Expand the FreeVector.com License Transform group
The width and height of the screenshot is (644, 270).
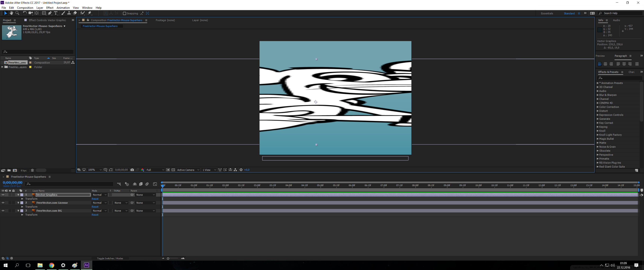tap(22, 207)
